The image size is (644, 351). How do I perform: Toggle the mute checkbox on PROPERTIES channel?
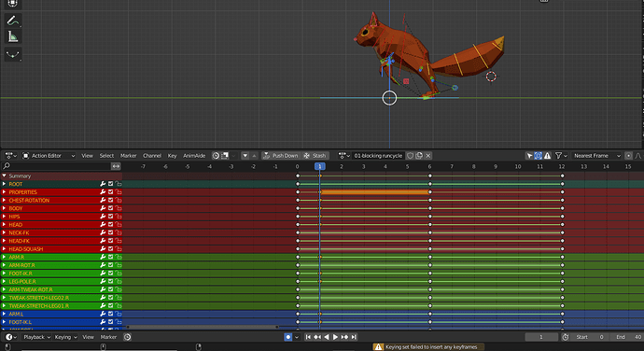click(110, 192)
